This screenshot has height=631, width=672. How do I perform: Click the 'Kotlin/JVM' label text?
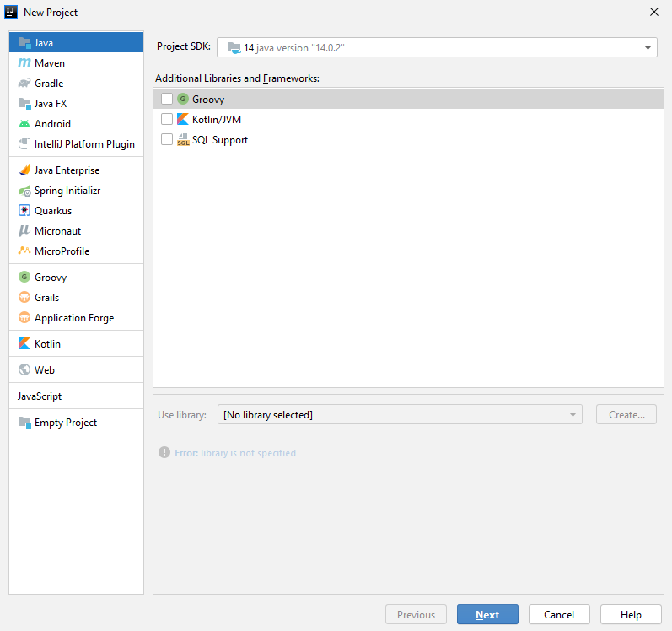coord(217,120)
